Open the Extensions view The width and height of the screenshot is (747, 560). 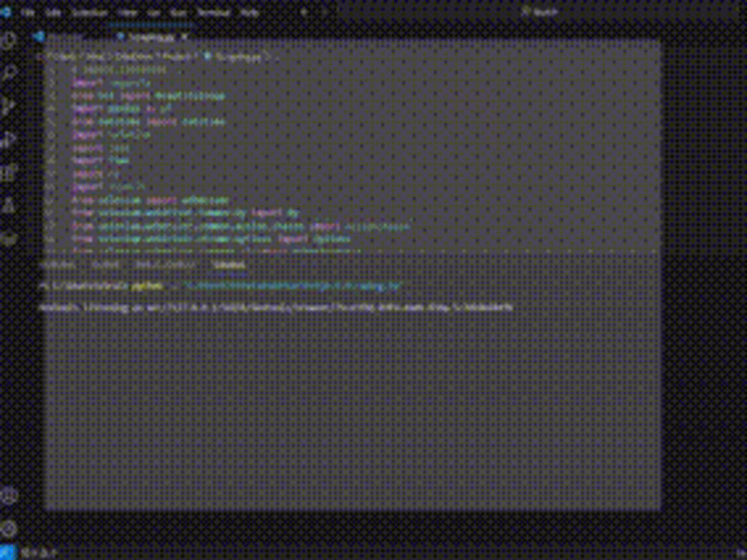pyautogui.click(x=9, y=172)
